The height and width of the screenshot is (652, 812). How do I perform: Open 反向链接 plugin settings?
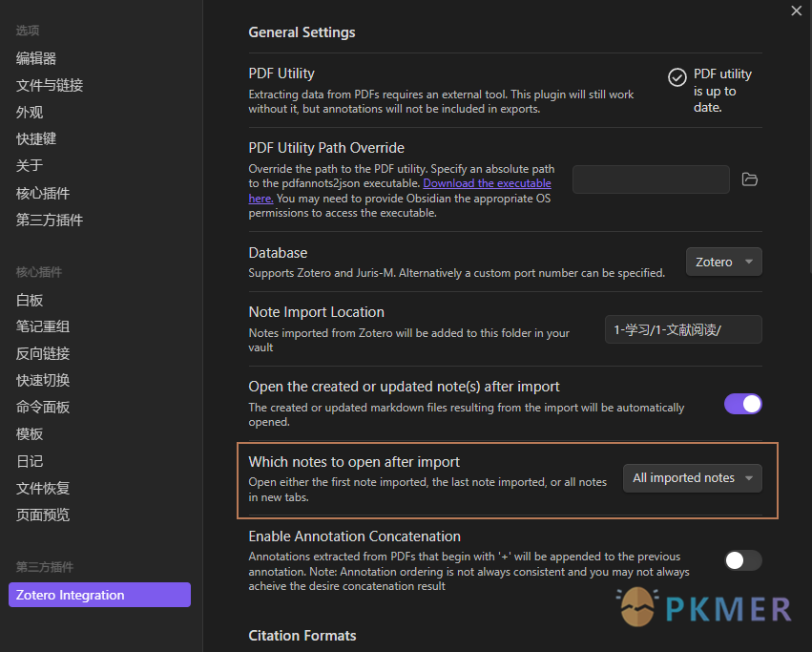tap(43, 353)
